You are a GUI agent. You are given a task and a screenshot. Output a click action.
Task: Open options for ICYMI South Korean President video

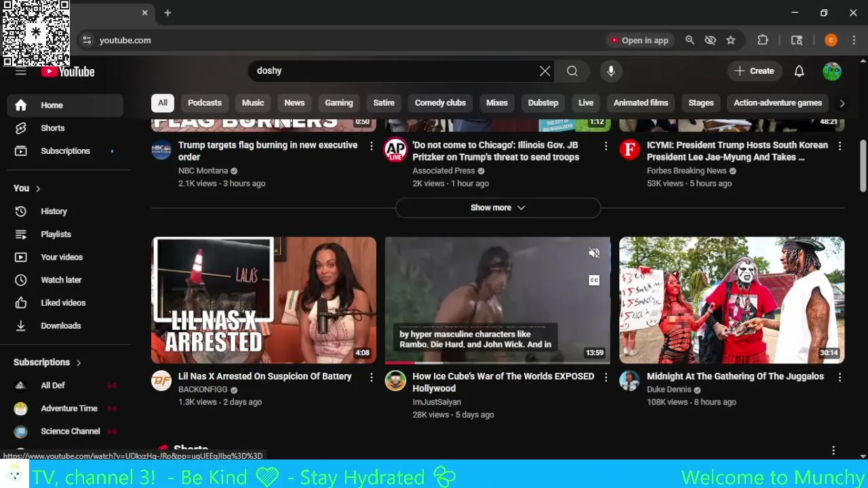point(840,146)
